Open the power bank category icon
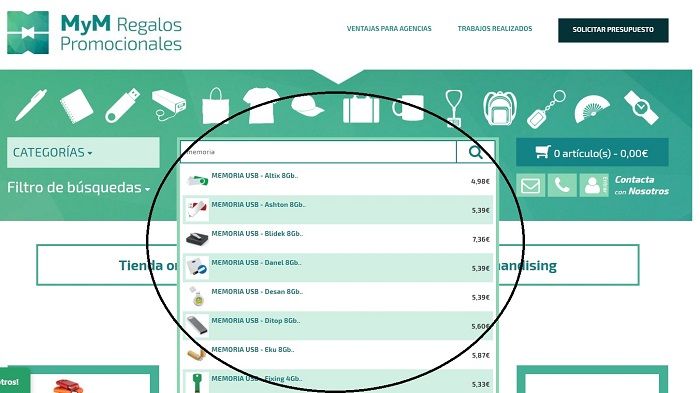700x393 pixels. click(x=169, y=105)
